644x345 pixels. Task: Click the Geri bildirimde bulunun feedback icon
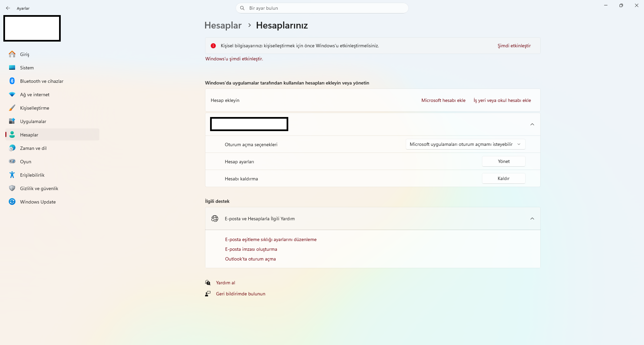208,294
